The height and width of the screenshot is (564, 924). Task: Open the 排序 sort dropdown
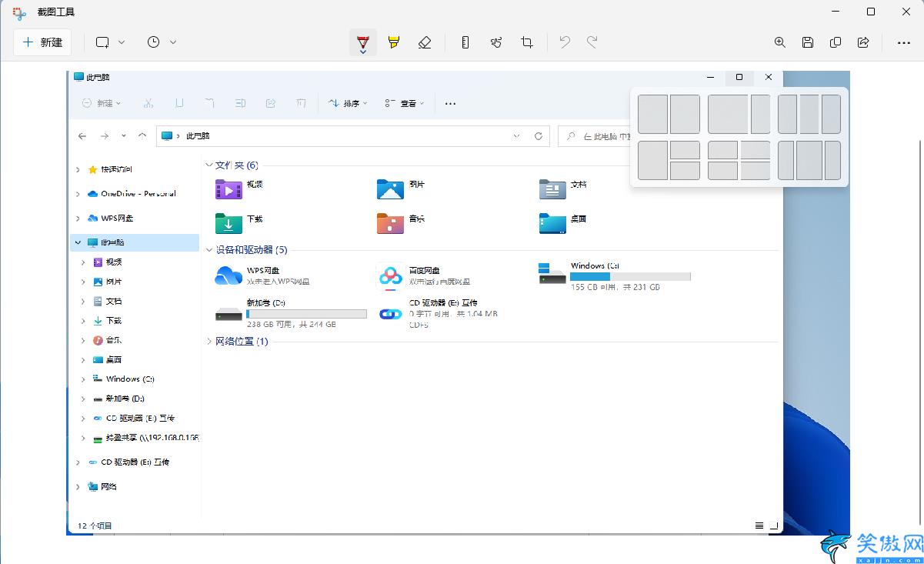[348, 103]
